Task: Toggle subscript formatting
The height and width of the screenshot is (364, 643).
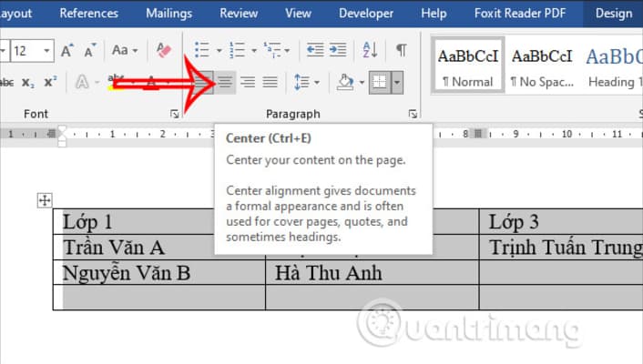Action: click(x=30, y=83)
